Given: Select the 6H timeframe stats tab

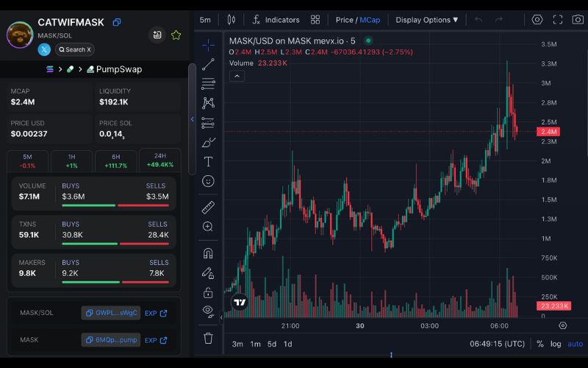Looking at the screenshot, I should (x=116, y=161).
